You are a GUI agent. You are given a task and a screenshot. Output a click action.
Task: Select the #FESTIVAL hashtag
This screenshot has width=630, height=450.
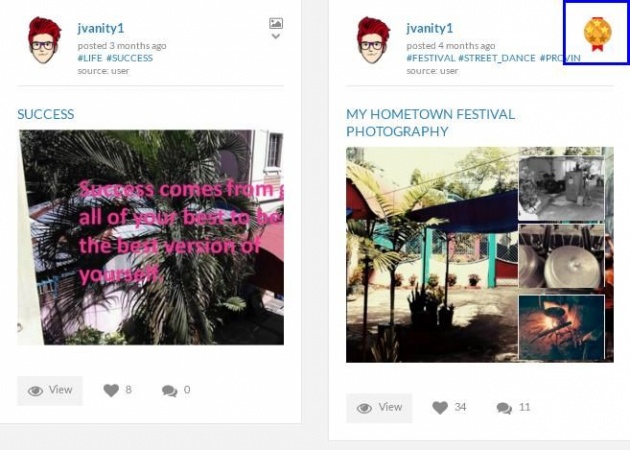[x=431, y=58]
